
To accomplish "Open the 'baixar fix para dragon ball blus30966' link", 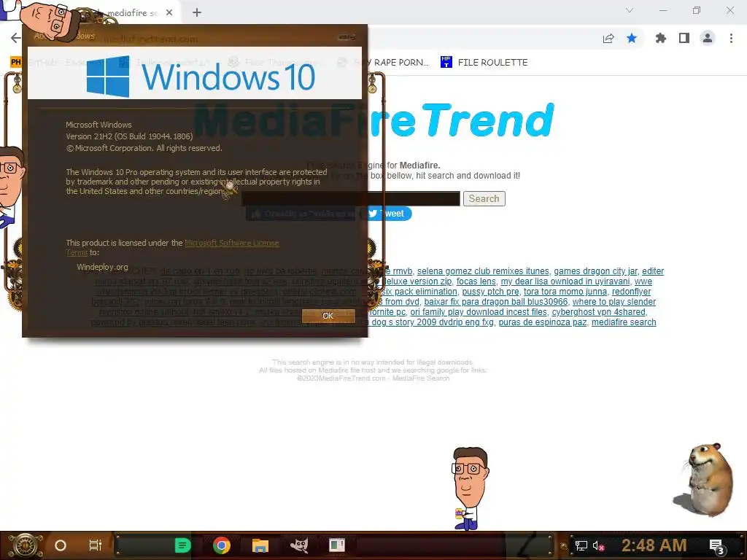I will [x=496, y=302].
